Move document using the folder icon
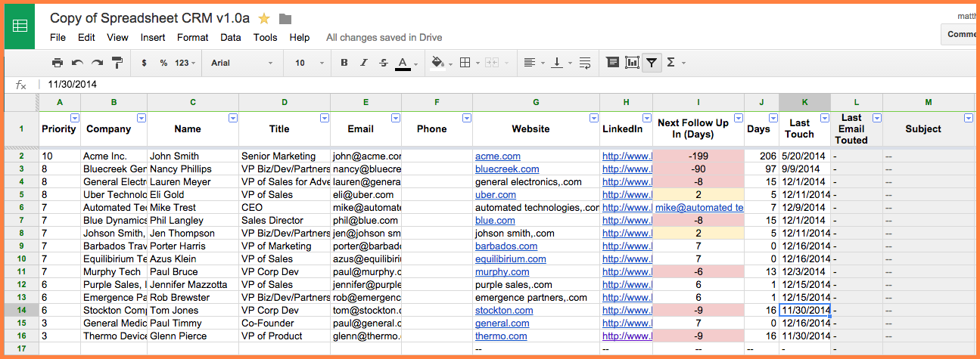Screen dimensions: 980x359 (285, 18)
